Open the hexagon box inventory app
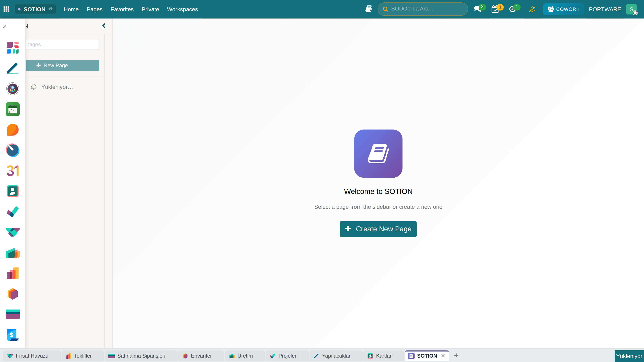 click(x=13, y=294)
